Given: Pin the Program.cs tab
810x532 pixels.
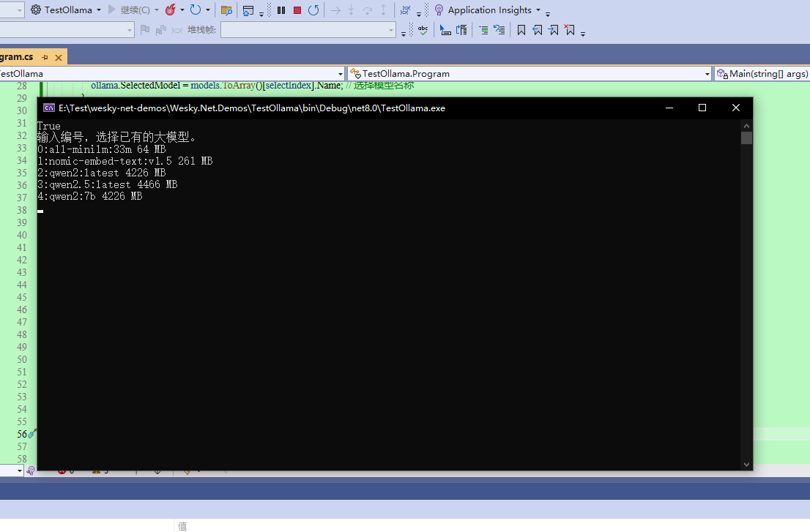Looking at the screenshot, I should pos(45,57).
